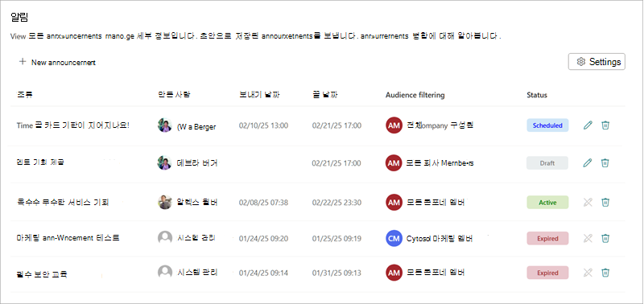Delete the Active announcement row
Viewport: 644px width, 304px height.
pos(605,202)
